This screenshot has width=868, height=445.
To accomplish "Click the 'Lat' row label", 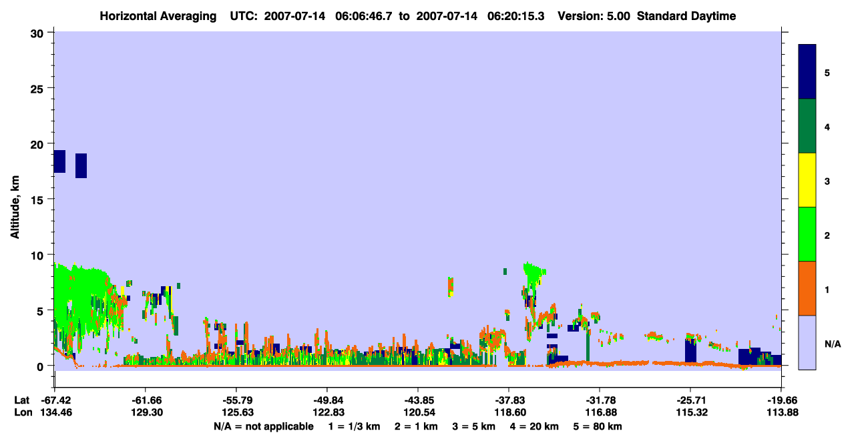I will pyautogui.click(x=21, y=400).
